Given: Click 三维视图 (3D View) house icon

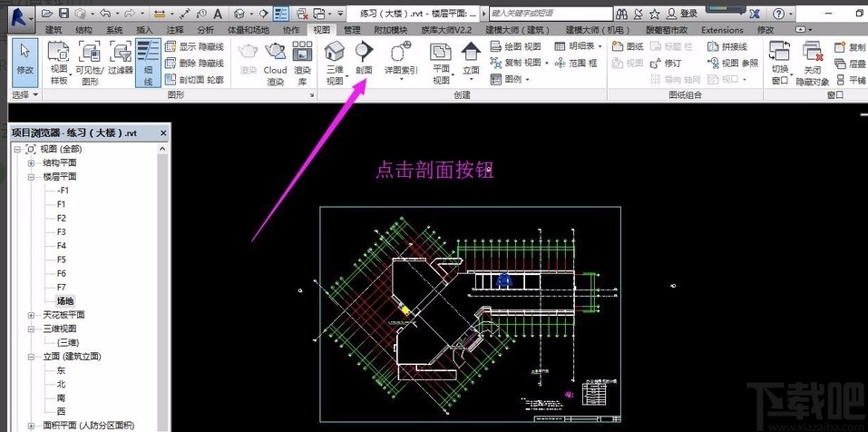Looking at the screenshot, I should [335, 52].
